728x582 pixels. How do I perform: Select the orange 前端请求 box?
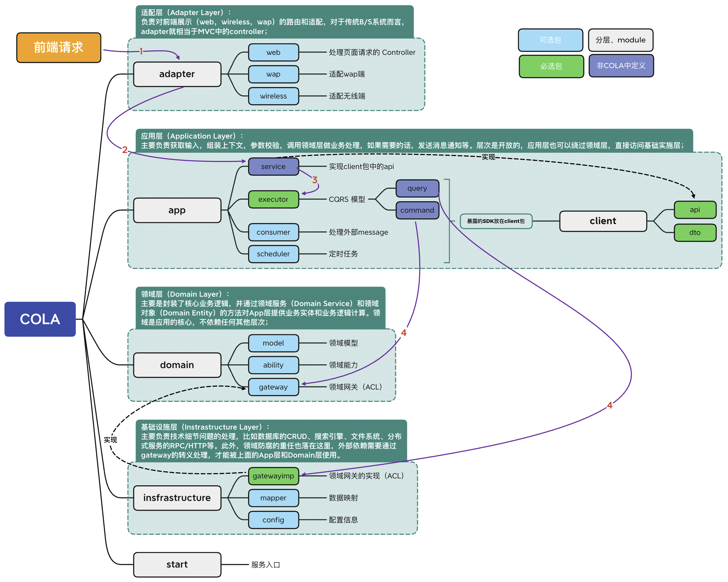click(x=58, y=48)
